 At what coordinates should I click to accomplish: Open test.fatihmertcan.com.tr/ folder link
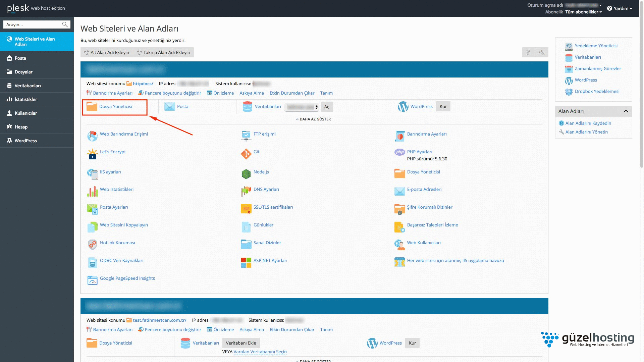(160, 320)
